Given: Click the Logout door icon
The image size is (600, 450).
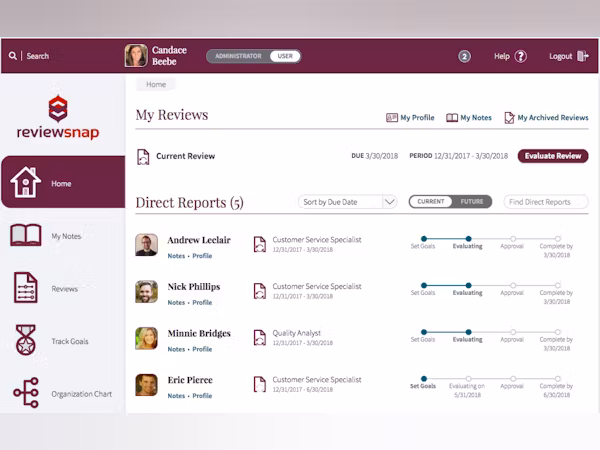Looking at the screenshot, I should (x=584, y=56).
